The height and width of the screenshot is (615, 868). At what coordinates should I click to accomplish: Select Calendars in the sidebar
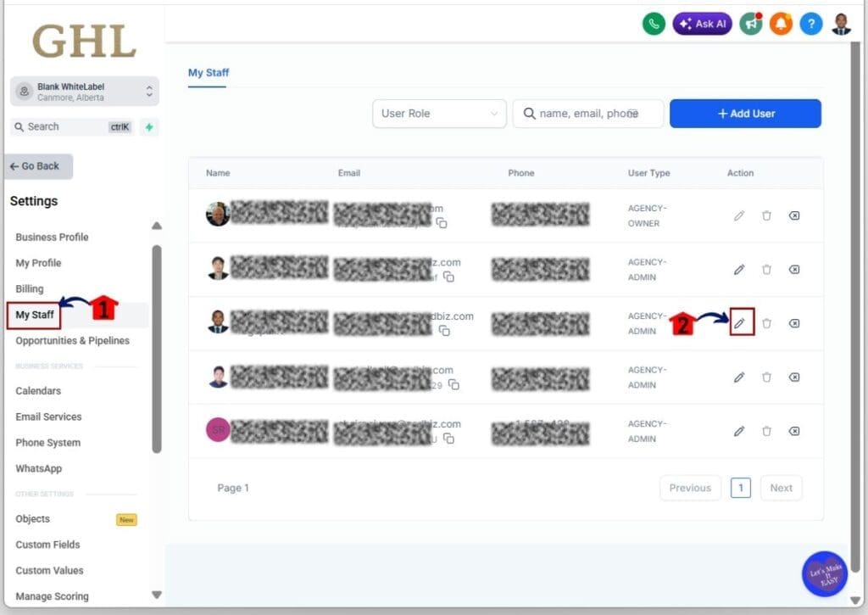[40, 391]
